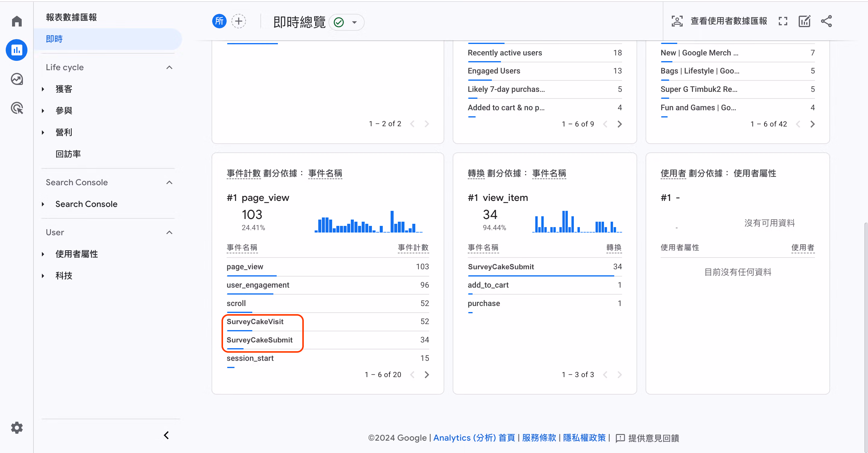Previous page of 1–6 of 42 card

pos(798,124)
